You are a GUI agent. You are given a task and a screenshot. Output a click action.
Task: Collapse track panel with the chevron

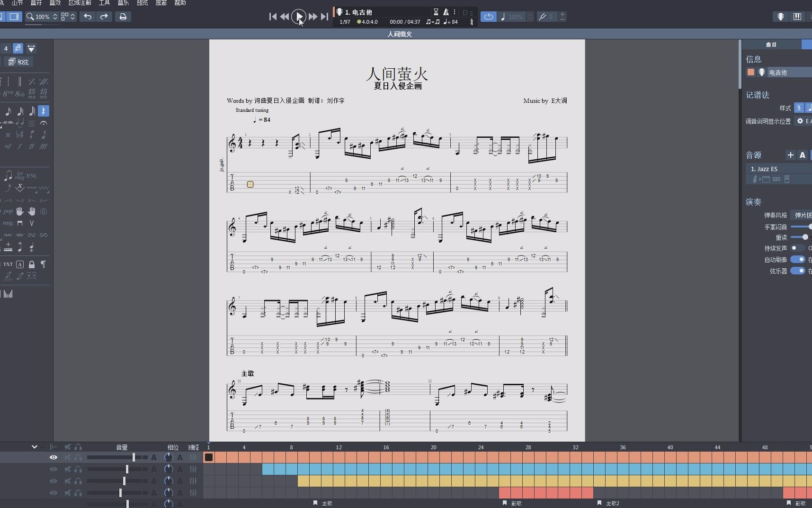[34, 446]
